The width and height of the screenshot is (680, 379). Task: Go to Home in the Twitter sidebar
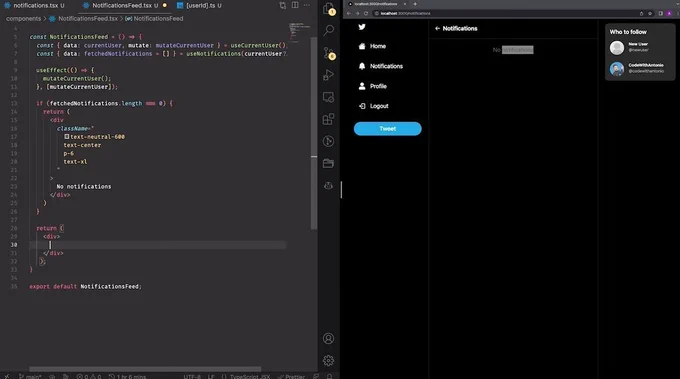pos(373,46)
